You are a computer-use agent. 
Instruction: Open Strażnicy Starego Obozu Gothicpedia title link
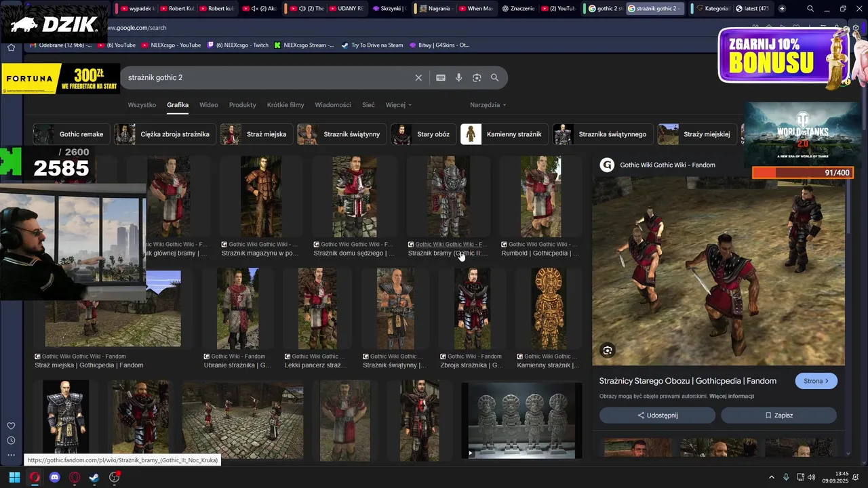(x=688, y=381)
